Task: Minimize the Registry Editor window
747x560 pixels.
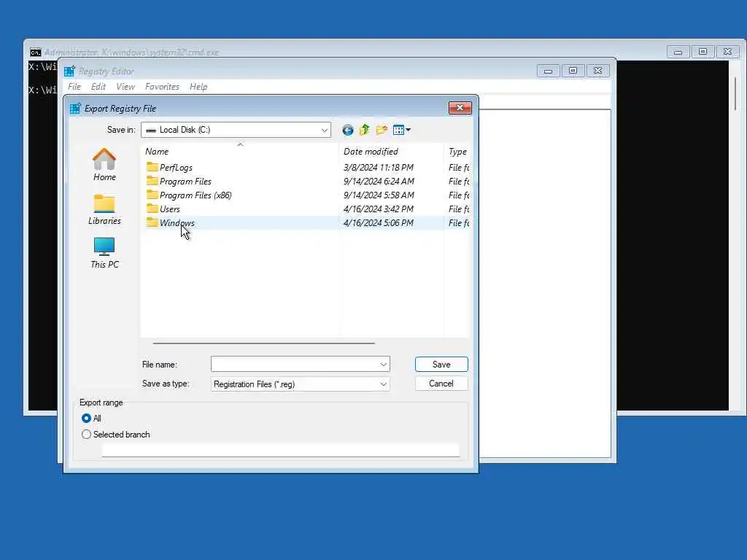Action: 549,71
